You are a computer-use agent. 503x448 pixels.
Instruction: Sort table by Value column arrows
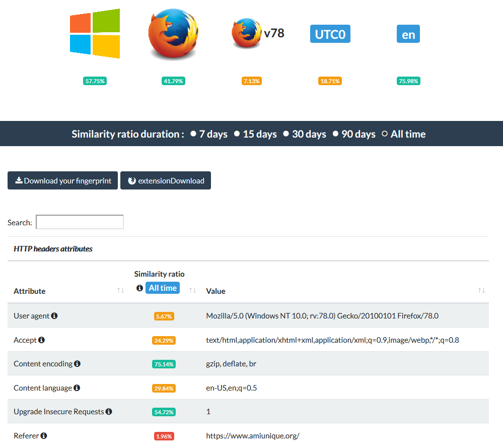(481, 290)
